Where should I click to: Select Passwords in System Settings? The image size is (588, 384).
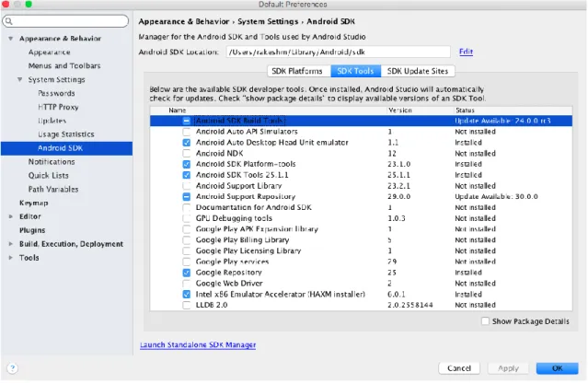pyautogui.click(x=57, y=93)
